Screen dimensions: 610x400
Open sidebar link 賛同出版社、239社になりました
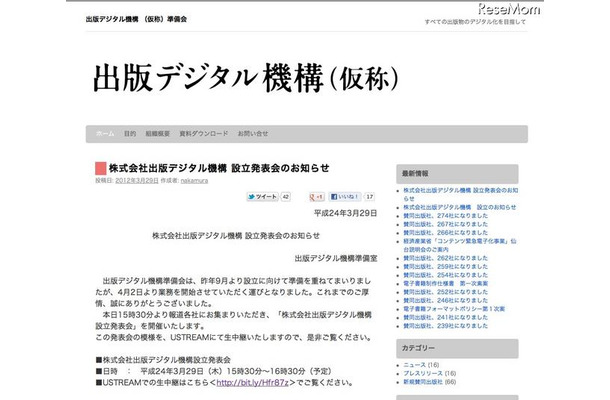(445, 326)
